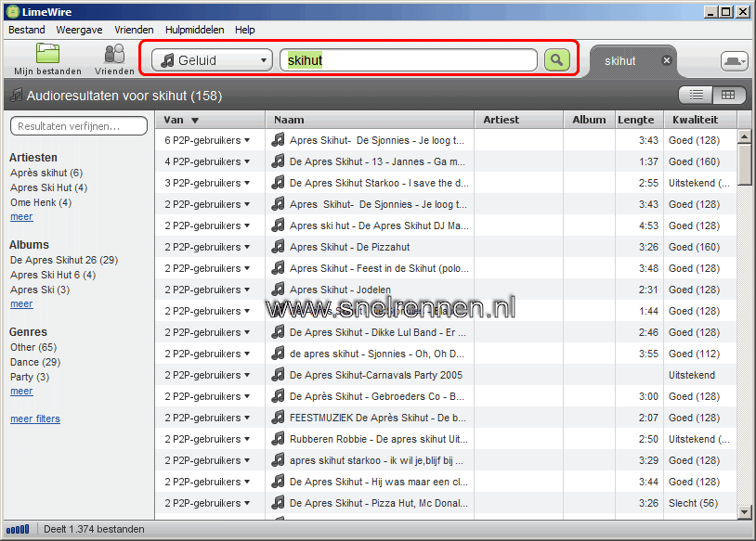756x541 pixels.
Task: Switch to table view of results
Action: 728,95
